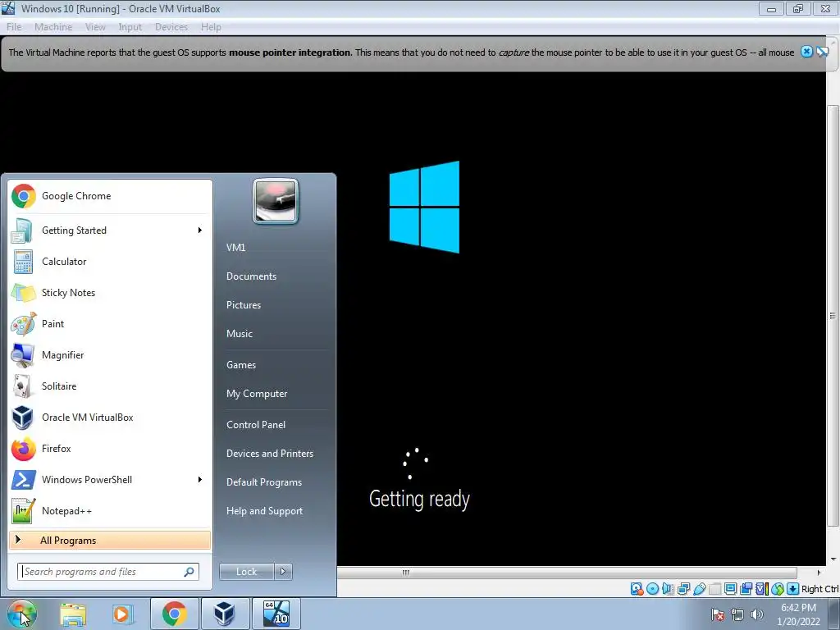Dismiss the mouse integration notification
The width and height of the screenshot is (840, 630).
click(807, 52)
